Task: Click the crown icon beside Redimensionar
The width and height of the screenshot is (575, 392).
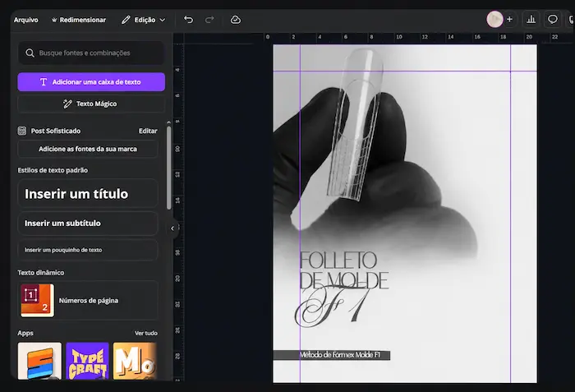Action: tap(54, 20)
